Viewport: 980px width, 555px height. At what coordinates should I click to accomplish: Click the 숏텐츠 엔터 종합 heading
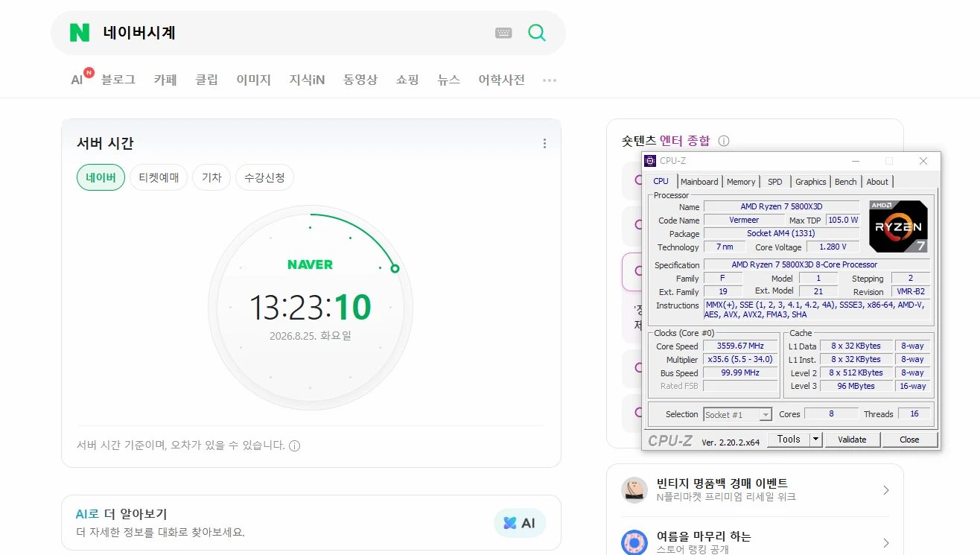pyautogui.click(x=666, y=141)
